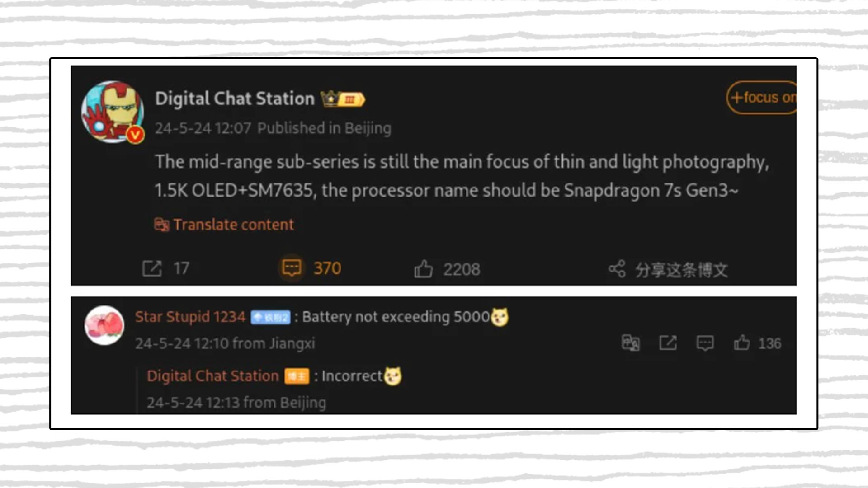Select the Digital Chat Station username in reply
This screenshot has width=868, height=488.
click(x=213, y=375)
